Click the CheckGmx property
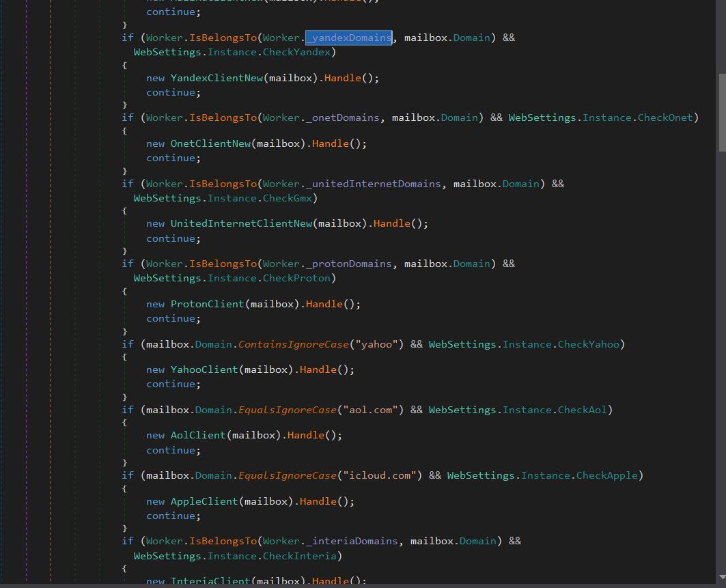The height and width of the screenshot is (588, 726). [287, 198]
